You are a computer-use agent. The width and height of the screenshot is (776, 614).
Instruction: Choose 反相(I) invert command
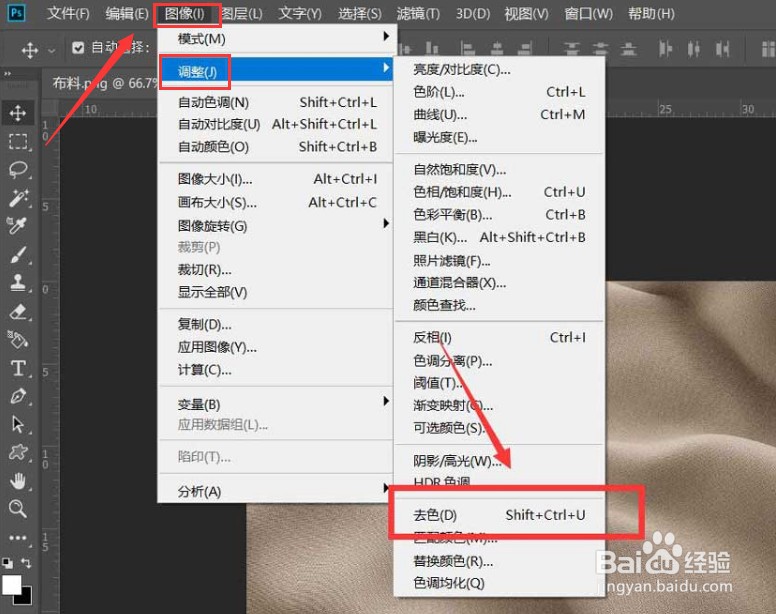499,337
